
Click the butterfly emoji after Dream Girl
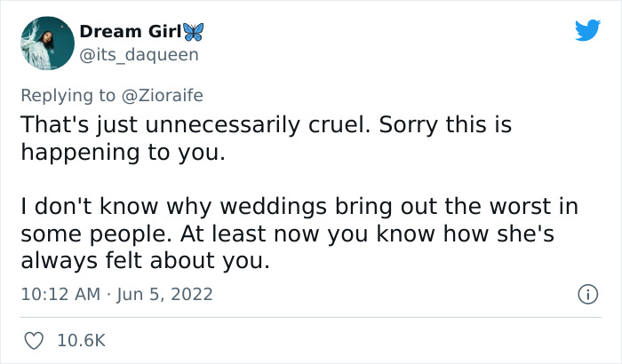(193, 32)
